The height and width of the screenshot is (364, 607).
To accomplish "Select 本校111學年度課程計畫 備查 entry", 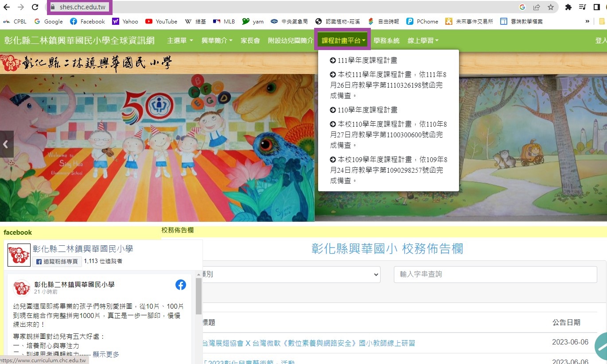I will [388, 85].
